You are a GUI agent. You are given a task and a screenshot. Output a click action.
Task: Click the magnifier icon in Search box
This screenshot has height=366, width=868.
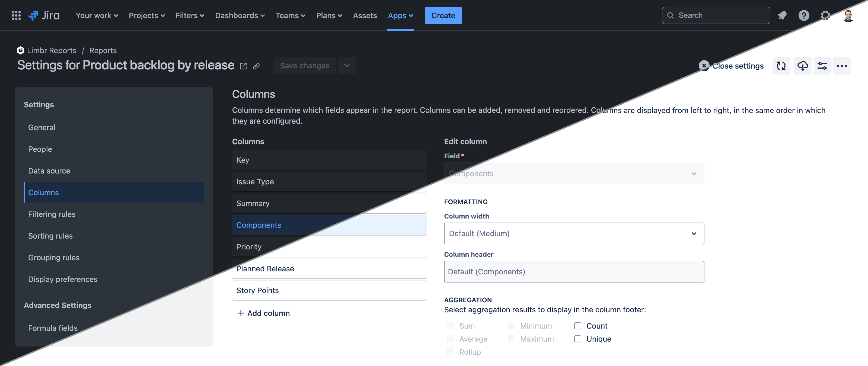pos(671,15)
